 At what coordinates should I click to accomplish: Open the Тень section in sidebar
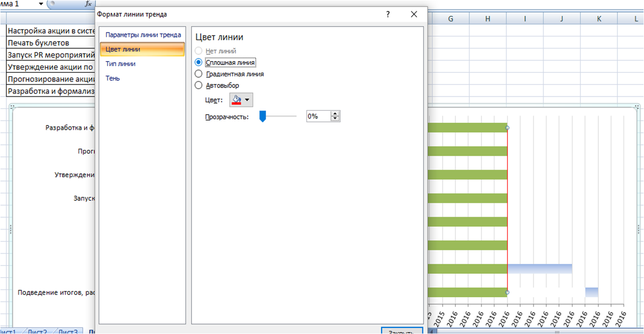[x=113, y=78]
